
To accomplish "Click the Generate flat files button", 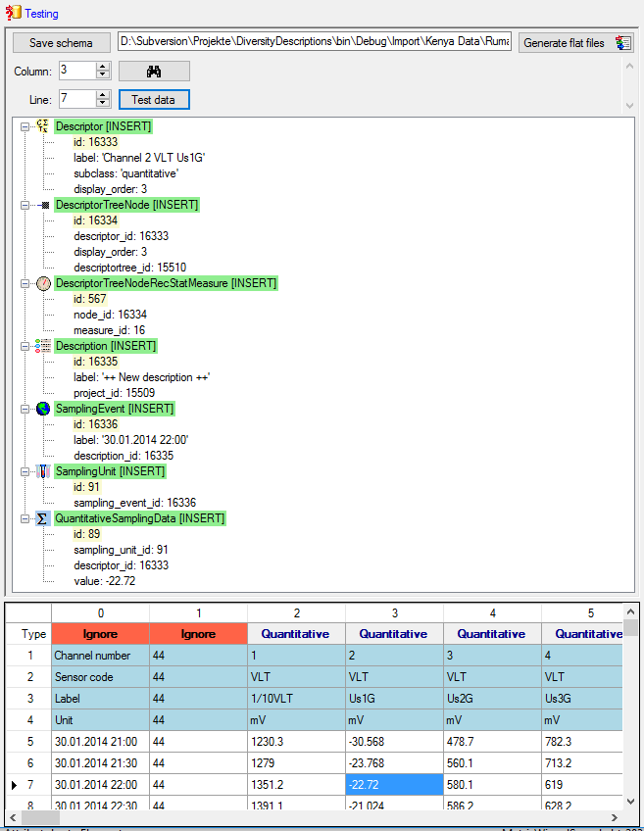I will coord(576,43).
